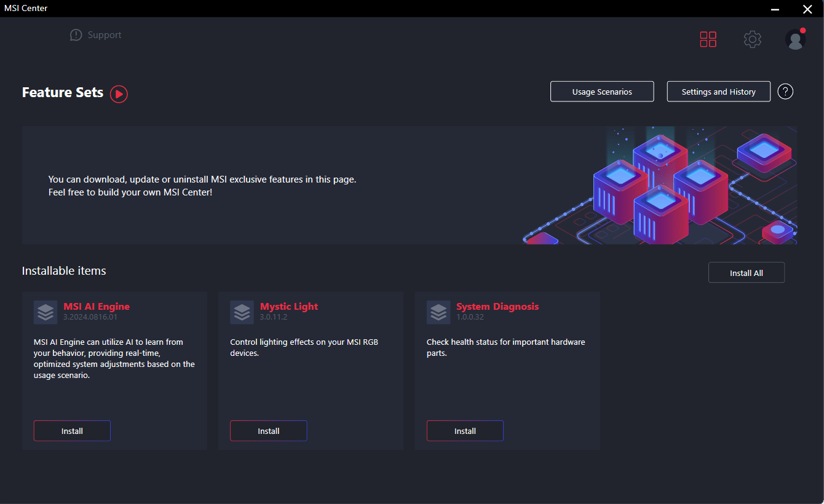Click version number 3.2024.0816.01
The width and height of the screenshot is (824, 504).
click(90, 317)
